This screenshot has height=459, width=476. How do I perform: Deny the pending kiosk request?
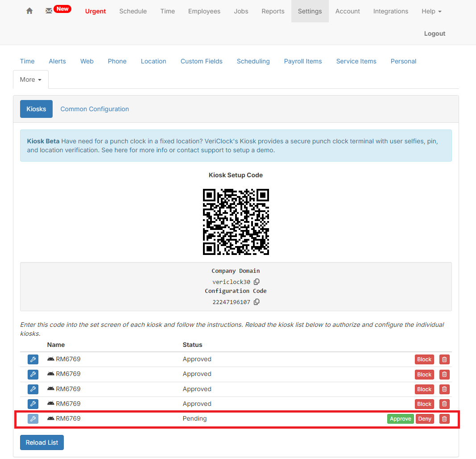click(424, 419)
